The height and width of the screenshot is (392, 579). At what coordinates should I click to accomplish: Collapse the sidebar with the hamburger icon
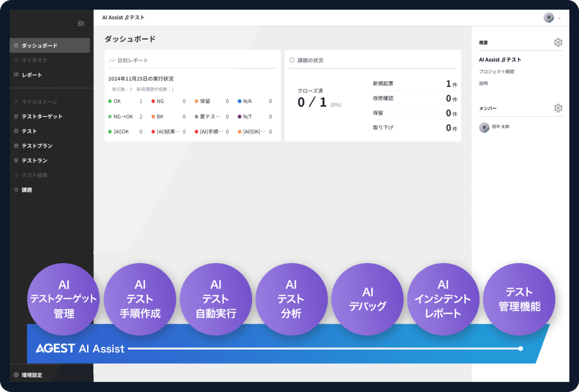(x=81, y=23)
